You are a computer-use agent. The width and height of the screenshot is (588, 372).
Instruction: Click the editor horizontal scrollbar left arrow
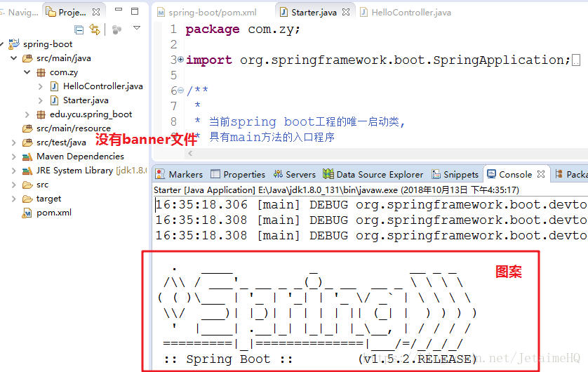pyautogui.click(x=190, y=153)
